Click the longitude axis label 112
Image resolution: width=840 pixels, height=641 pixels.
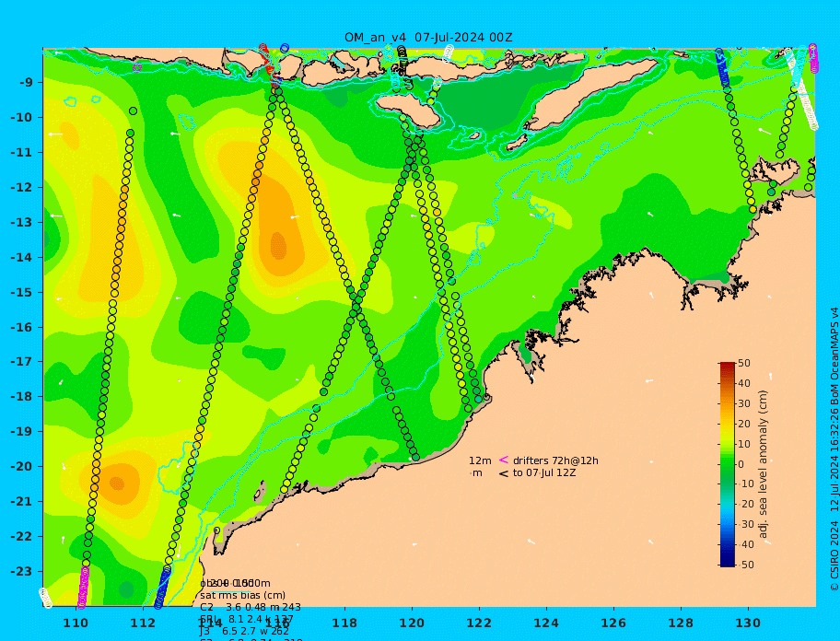coord(143,623)
